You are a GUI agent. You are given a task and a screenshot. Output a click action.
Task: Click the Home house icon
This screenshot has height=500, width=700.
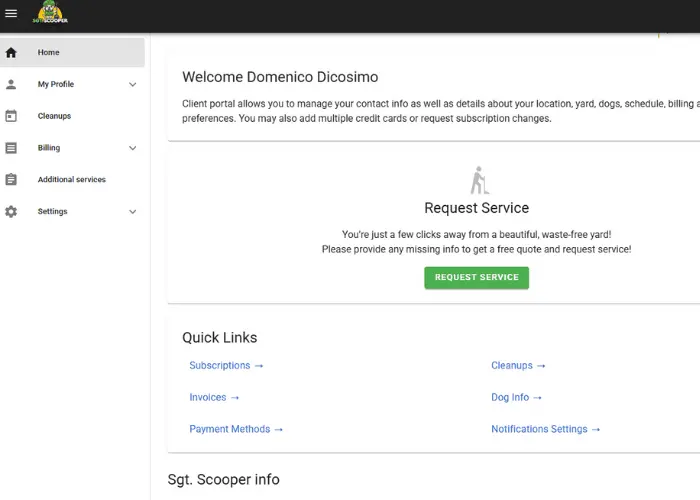11,53
